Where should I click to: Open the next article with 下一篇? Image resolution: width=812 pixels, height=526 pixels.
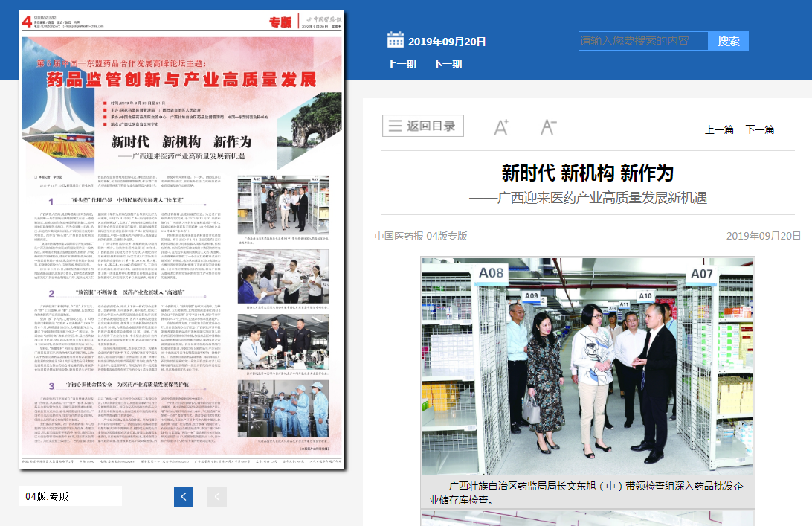click(760, 129)
